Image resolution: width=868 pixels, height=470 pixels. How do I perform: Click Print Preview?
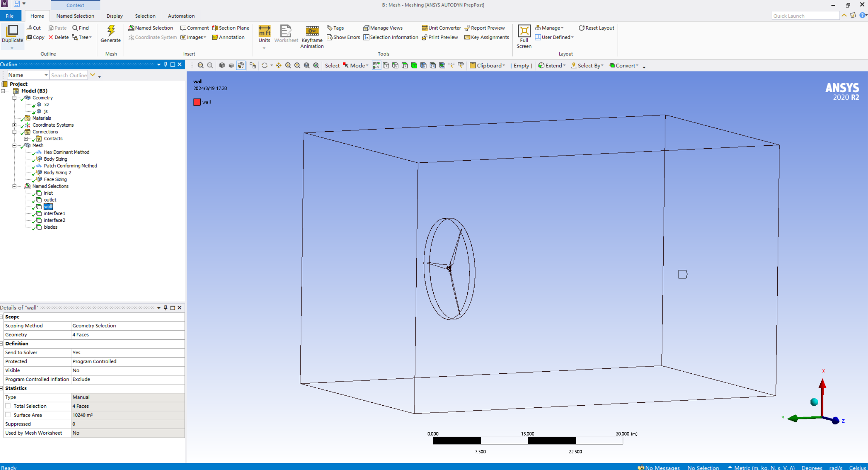tap(440, 37)
